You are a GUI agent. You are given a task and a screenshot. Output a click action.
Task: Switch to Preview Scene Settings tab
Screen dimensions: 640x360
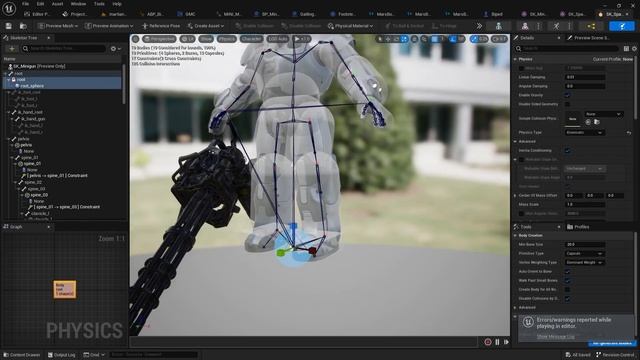(x=588, y=38)
